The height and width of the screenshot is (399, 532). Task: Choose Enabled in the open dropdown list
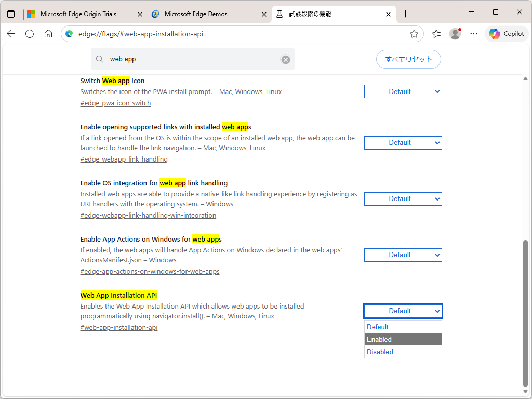pos(403,339)
